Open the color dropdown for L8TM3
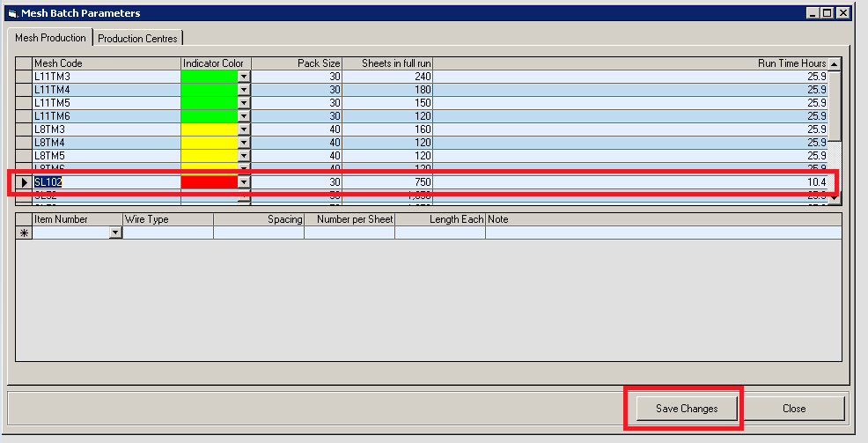 click(244, 129)
